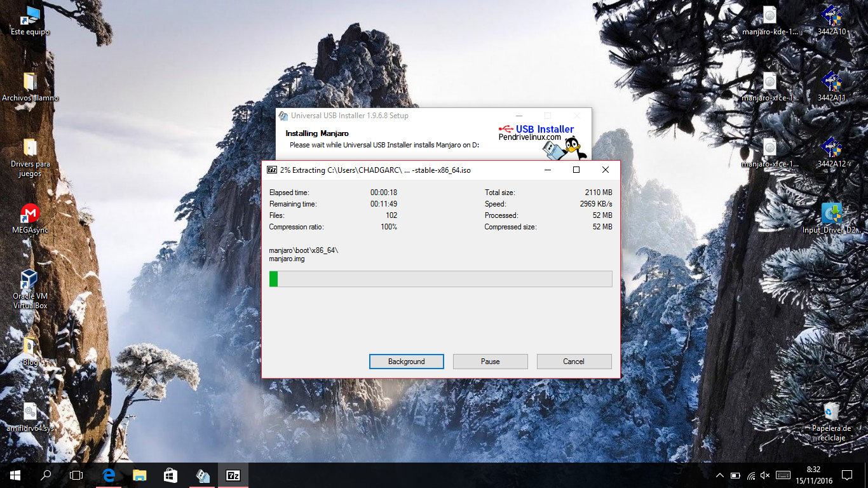Click the Compression ratio value 100%
Image resolution: width=868 pixels, height=488 pixels.
point(389,227)
